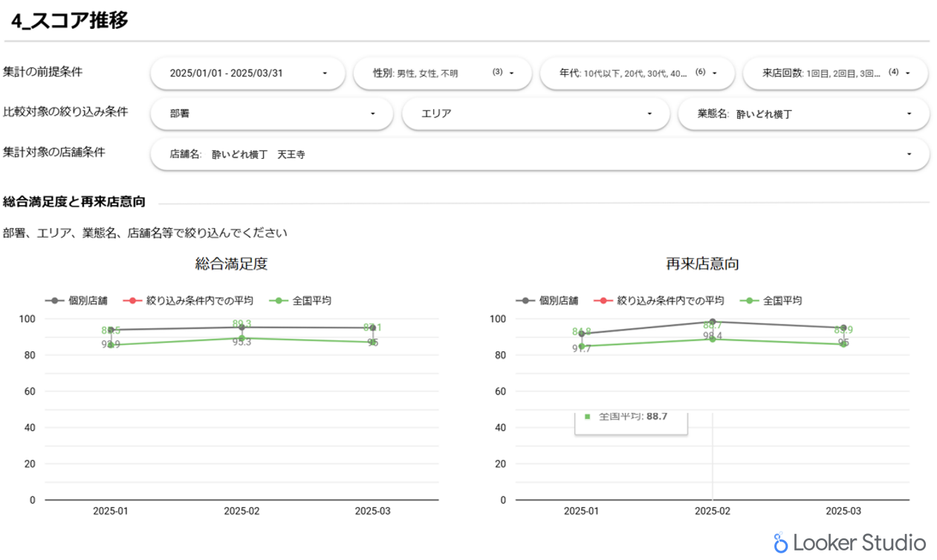The image size is (937, 560).
Task: Expand the 年代 filter dropdown
Action: [x=637, y=74]
